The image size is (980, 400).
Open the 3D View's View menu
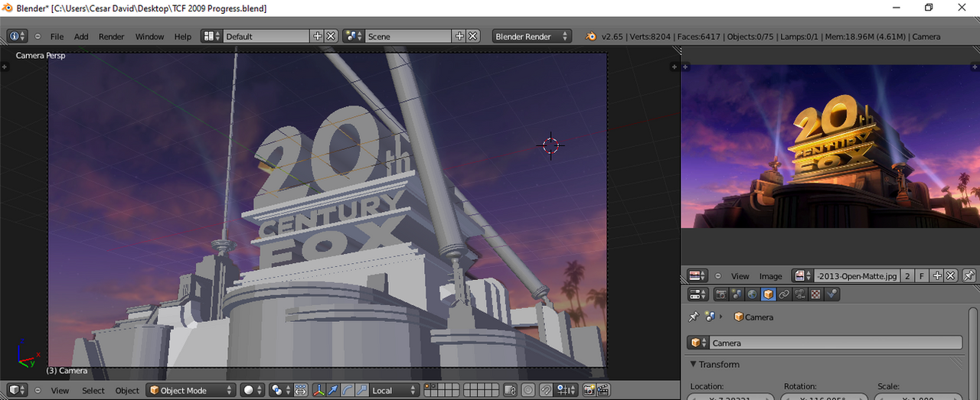(60, 390)
